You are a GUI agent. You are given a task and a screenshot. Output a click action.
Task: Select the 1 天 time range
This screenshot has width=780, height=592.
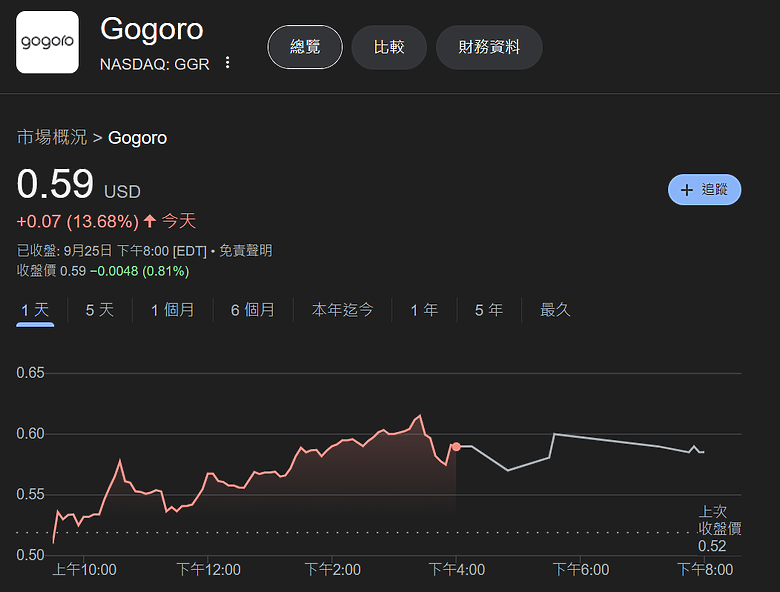[x=35, y=310]
